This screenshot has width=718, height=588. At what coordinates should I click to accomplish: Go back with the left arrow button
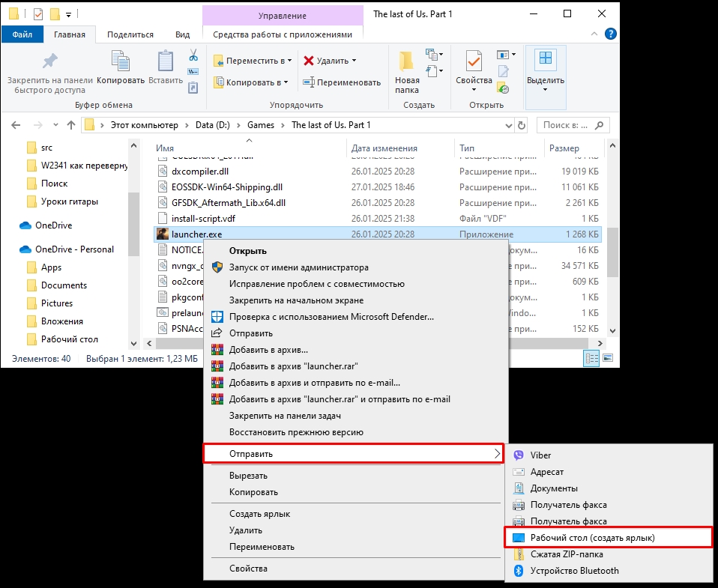pos(16,125)
